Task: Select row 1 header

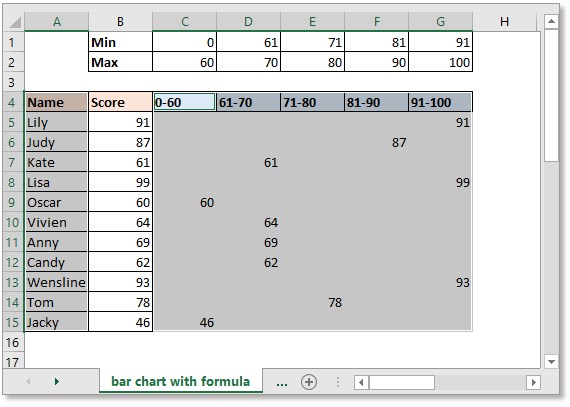Action: point(13,42)
